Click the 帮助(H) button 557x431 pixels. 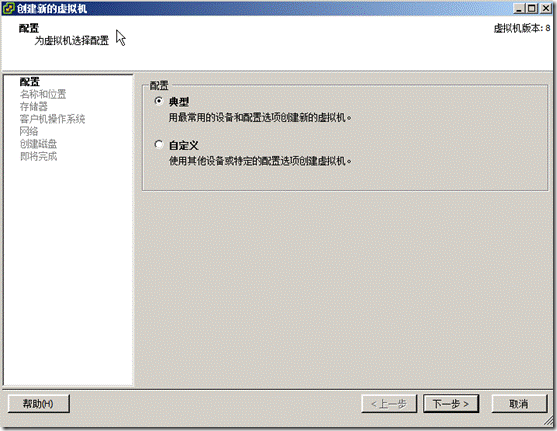pos(39,404)
